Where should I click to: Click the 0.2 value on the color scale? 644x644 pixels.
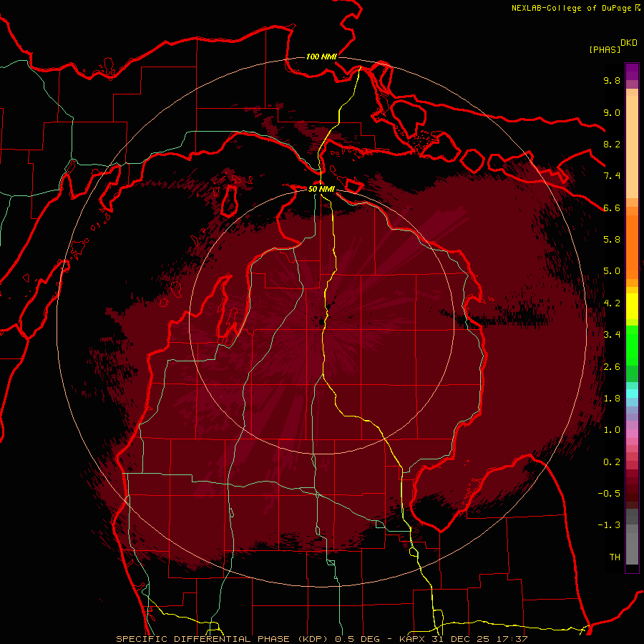[x=612, y=462]
